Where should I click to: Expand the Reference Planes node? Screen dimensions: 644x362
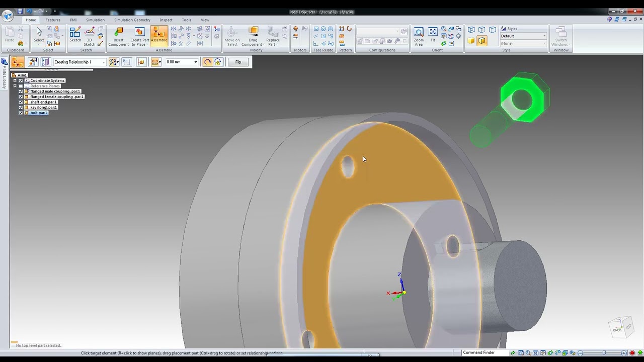15,86
